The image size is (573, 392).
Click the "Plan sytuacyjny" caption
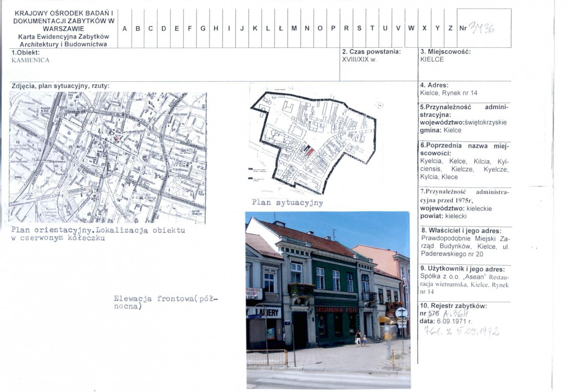tap(287, 203)
